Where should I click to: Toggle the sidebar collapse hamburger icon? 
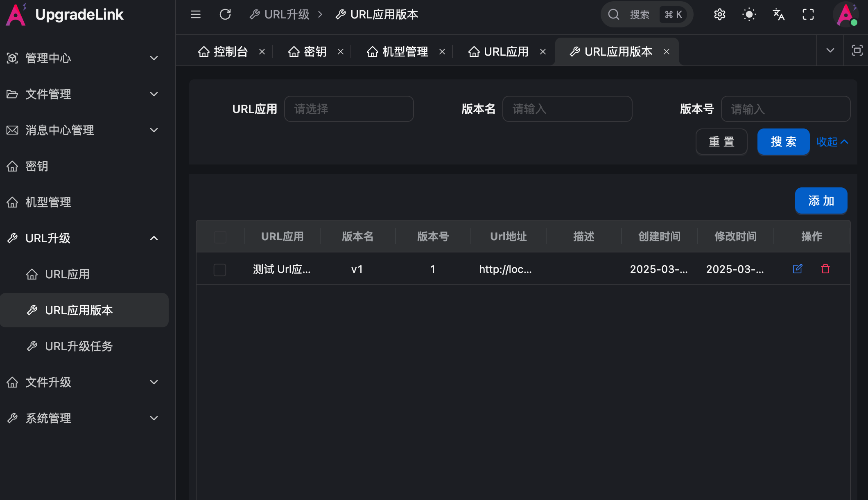196,15
